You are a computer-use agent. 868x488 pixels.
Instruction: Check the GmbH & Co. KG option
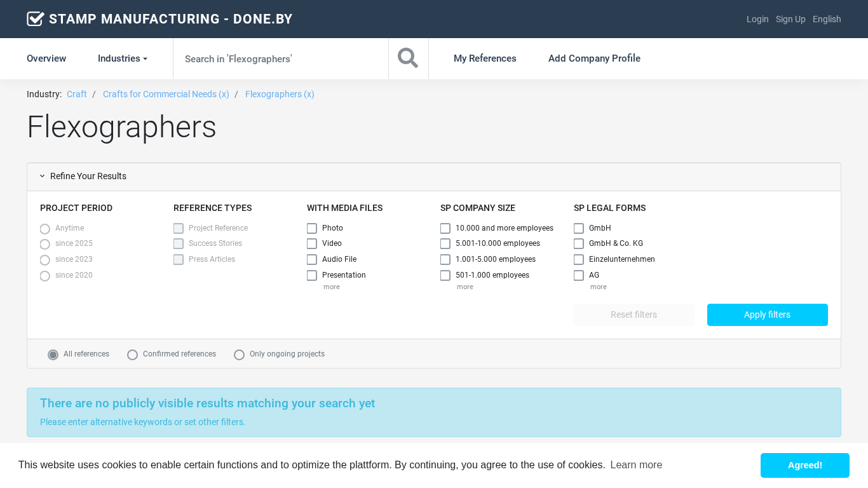tap(579, 244)
